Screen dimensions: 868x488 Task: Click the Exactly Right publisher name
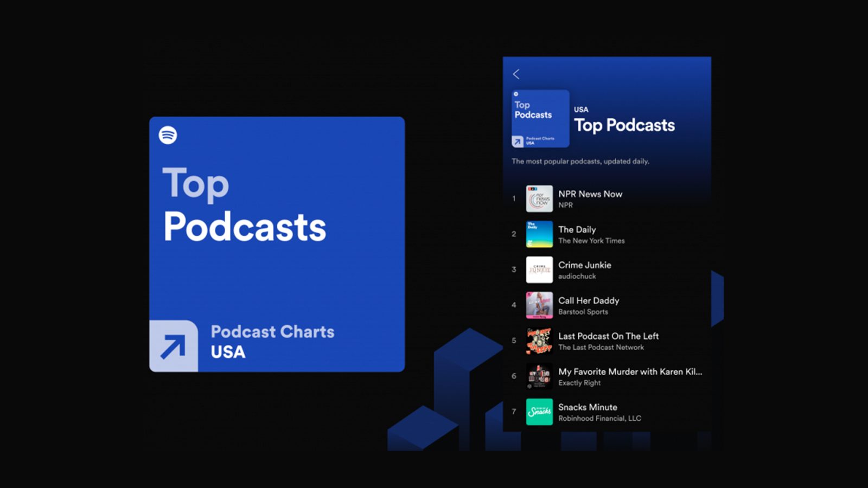pyautogui.click(x=579, y=383)
